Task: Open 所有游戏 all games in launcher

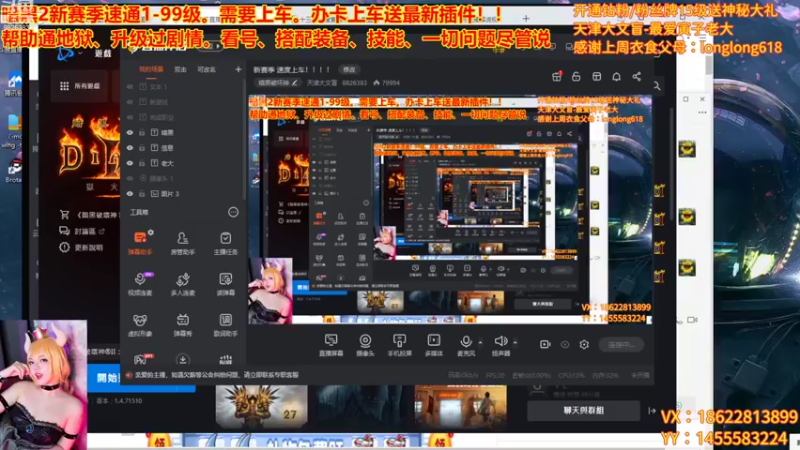Action: coord(80,86)
